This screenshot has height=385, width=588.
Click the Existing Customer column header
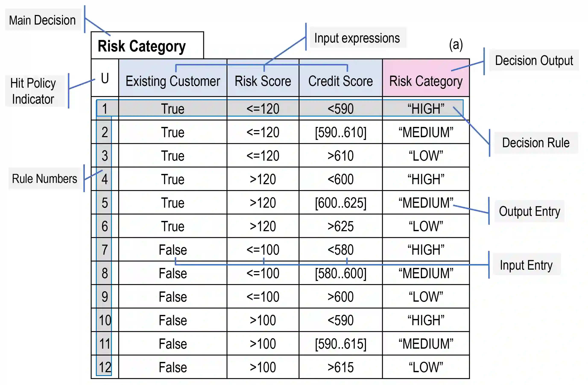[x=173, y=81]
